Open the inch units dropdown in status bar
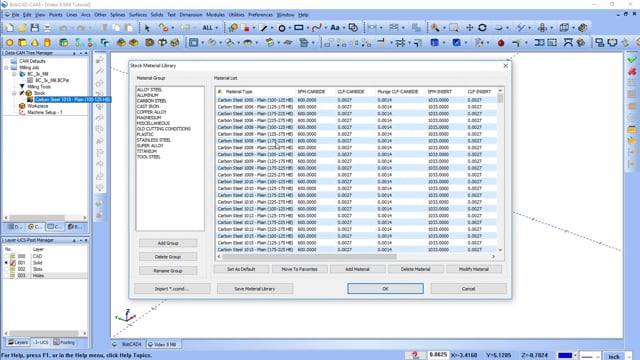 point(629,356)
